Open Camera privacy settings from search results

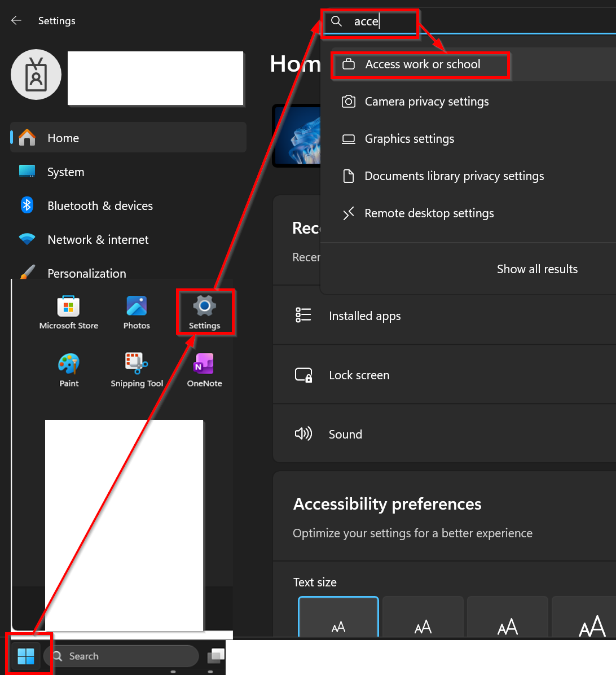(x=426, y=102)
